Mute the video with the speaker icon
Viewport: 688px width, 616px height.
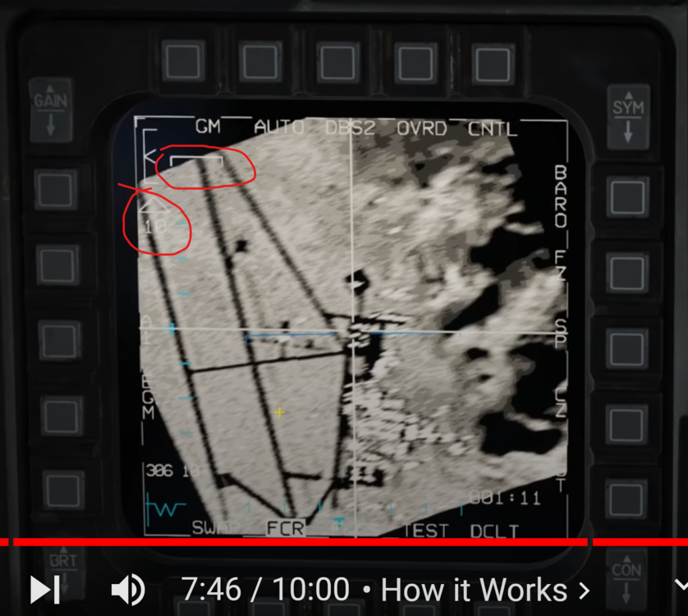128,590
